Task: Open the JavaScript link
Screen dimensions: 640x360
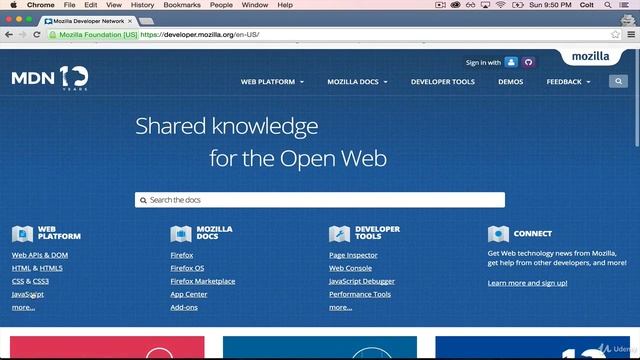Action: 28,294
